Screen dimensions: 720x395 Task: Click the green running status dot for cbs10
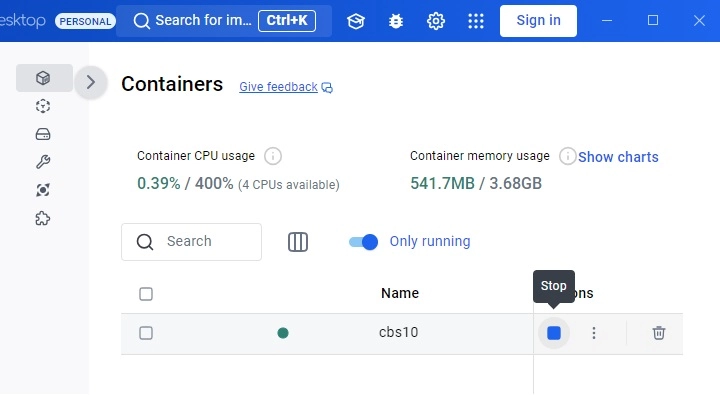(x=283, y=333)
